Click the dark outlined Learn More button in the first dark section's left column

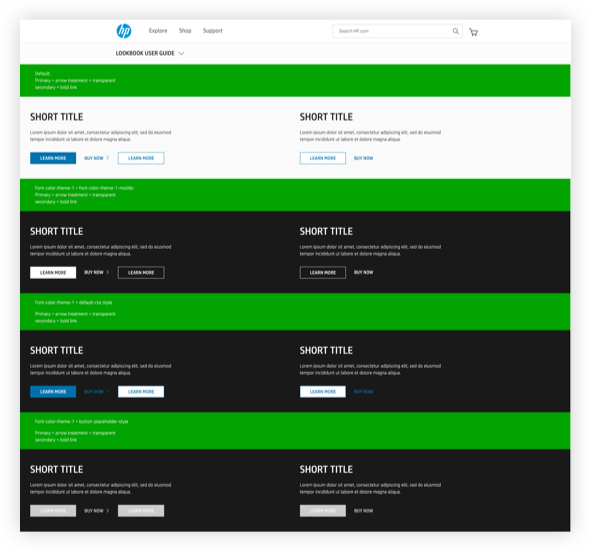(x=141, y=272)
